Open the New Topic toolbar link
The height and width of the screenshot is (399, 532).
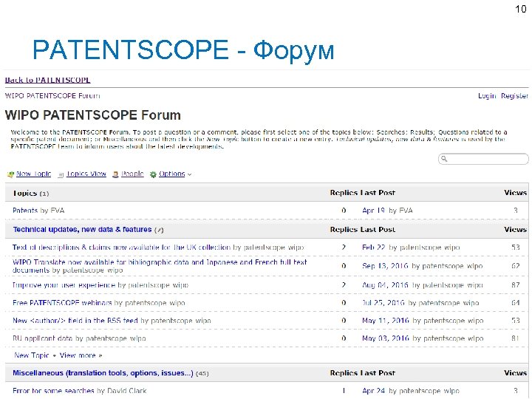coord(33,174)
